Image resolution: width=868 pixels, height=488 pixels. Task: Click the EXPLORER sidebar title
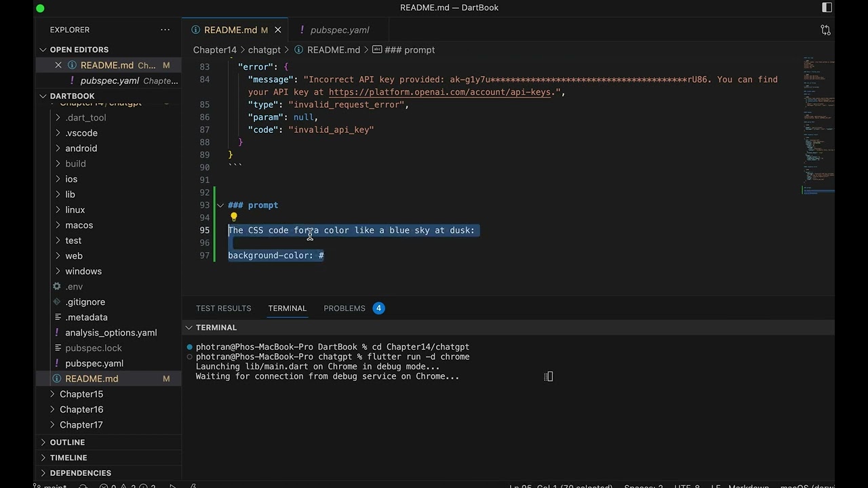pyautogui.click(x=70, y=30)
